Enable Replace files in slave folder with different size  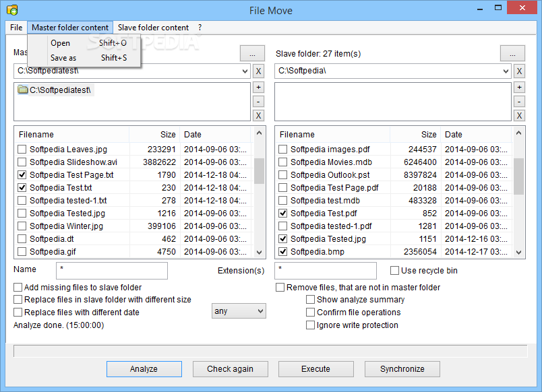[18, 300]
